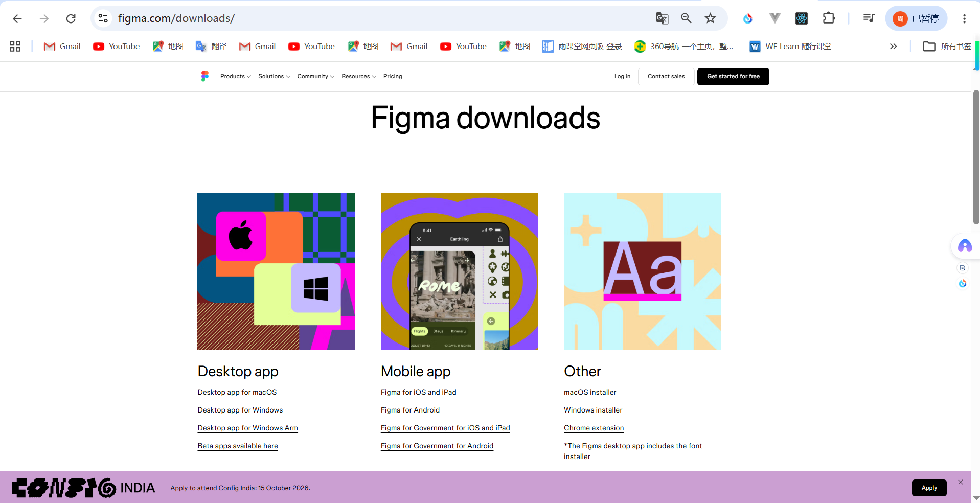Click Log in
This screenshot has height=503, width=980.
coord(622,76)
